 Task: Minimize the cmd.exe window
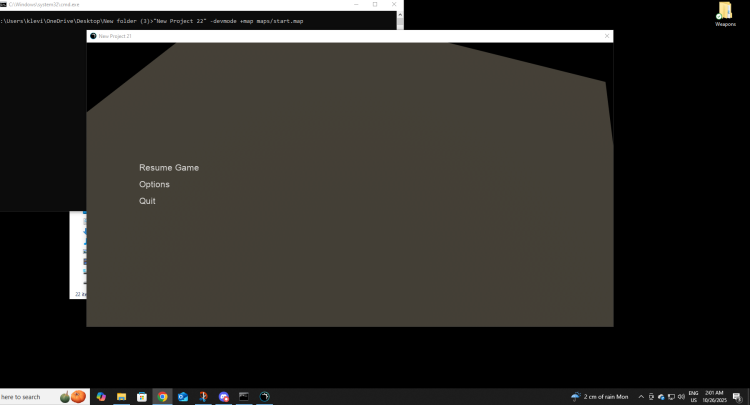point(356,4)
